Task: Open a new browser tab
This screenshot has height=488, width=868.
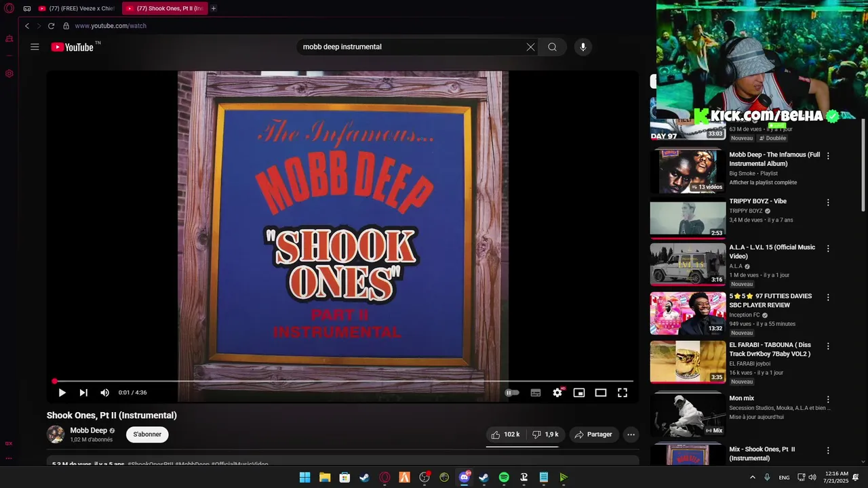Action: pos(214,8)
